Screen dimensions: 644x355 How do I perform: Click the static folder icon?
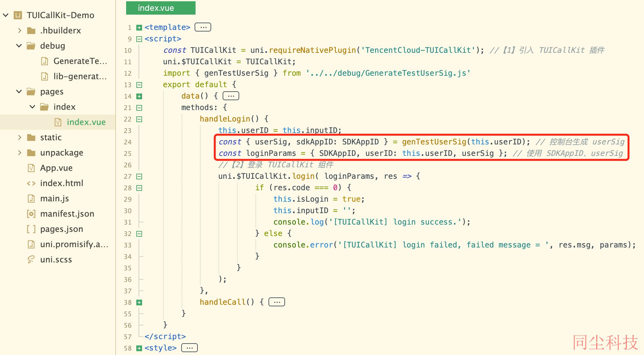(31, 137)
